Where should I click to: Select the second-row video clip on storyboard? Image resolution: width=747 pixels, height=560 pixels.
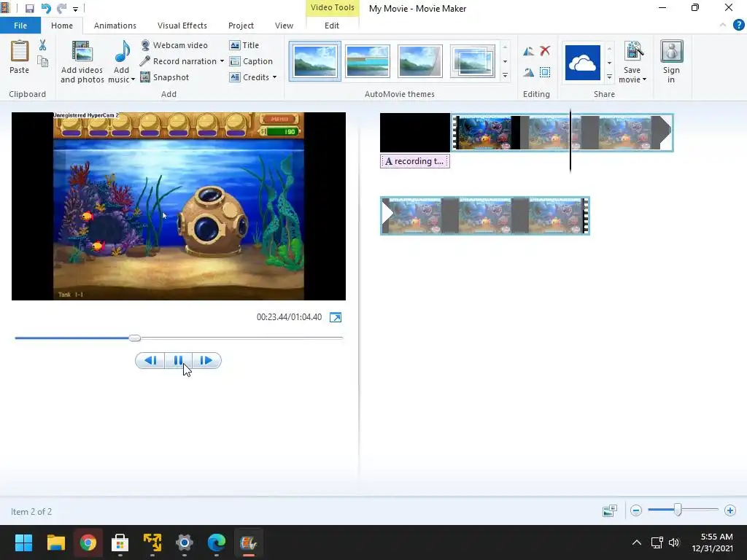click(485, 216)
